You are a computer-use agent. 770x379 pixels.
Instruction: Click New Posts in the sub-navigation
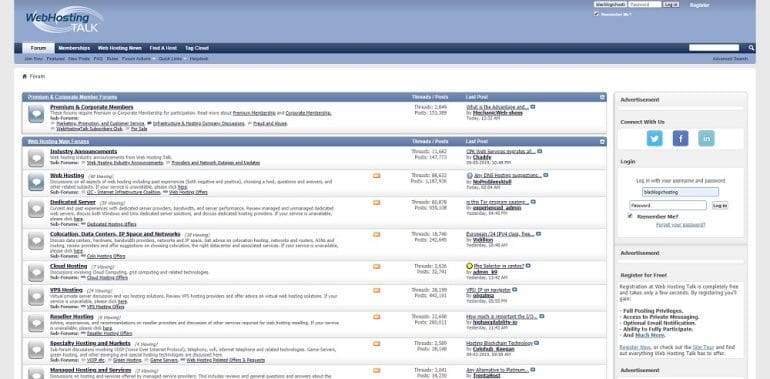click(79, 59)
